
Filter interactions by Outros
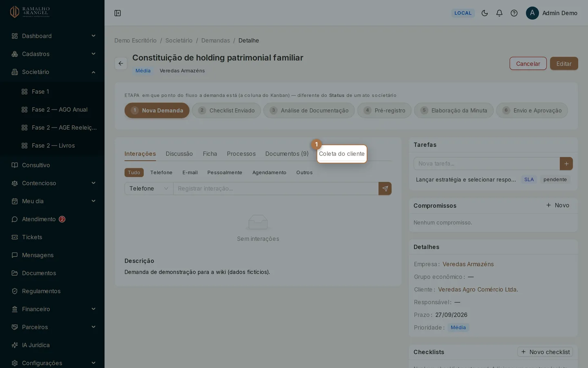(304, 173)
